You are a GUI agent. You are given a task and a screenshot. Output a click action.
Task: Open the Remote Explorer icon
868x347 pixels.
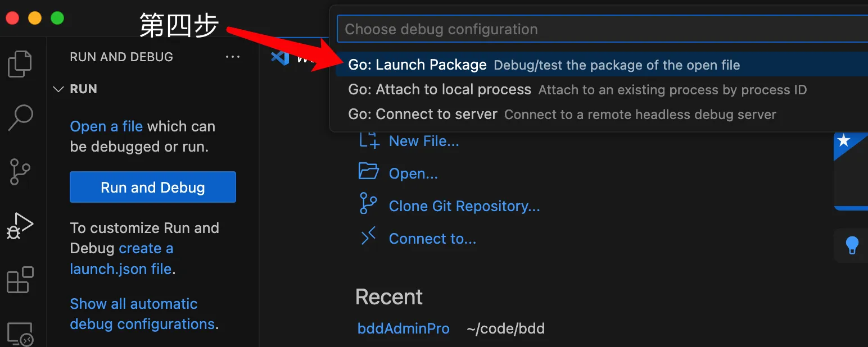pos(20,334)
